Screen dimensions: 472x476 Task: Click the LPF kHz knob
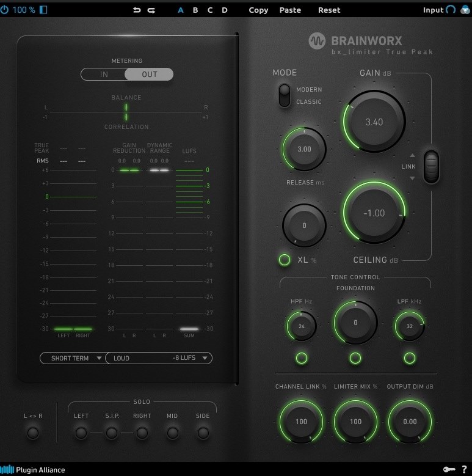(x=410, y=326)
